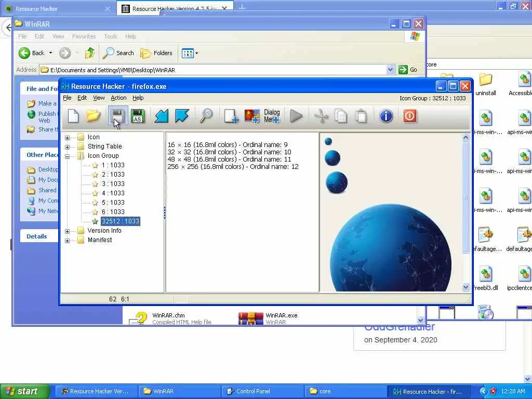Click the WinRAR window Back button

(31, 53)
